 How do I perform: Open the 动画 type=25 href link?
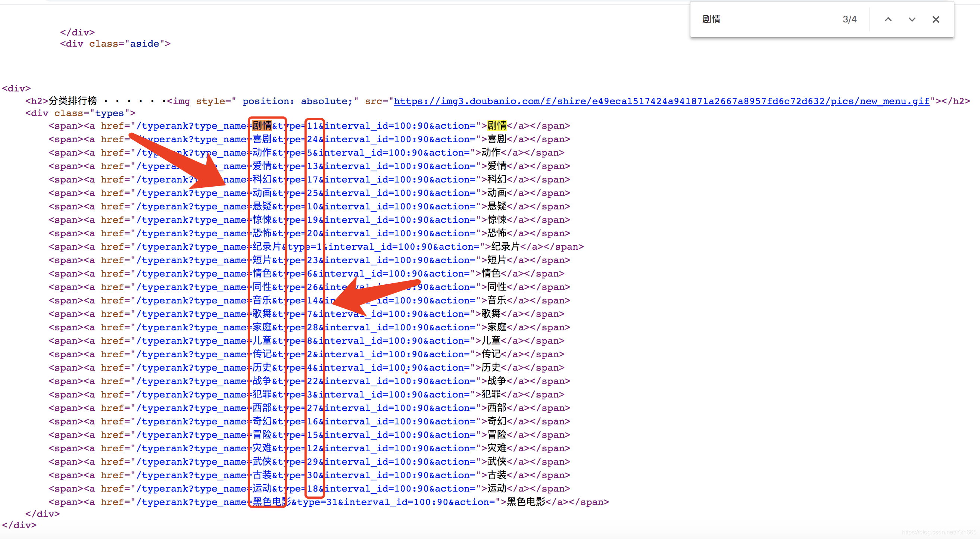click(x=306, y=193)
